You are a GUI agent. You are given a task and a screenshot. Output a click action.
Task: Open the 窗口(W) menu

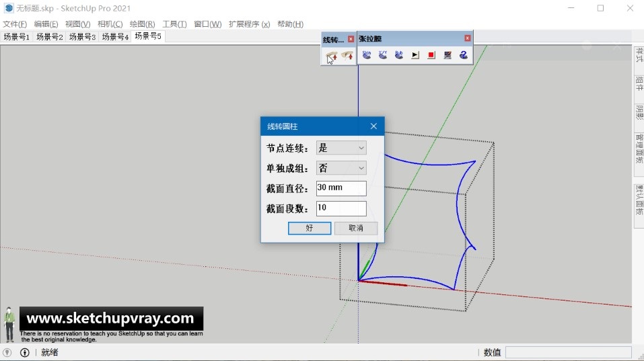tap(207, 24)
